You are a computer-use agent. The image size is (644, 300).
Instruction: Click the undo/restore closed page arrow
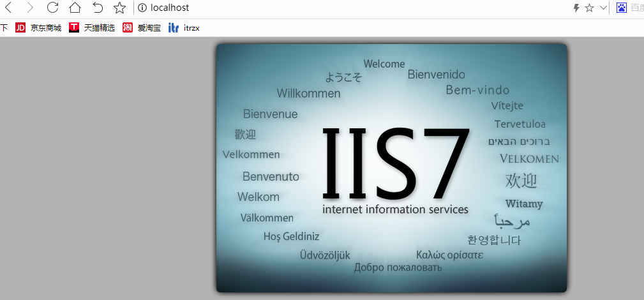(98, 8)
